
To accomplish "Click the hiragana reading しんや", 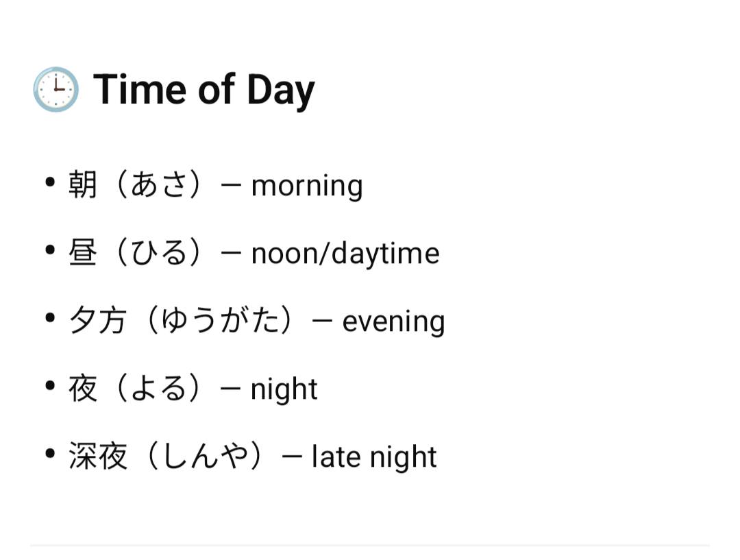I will pyautogui.click(x=204, y=457).
